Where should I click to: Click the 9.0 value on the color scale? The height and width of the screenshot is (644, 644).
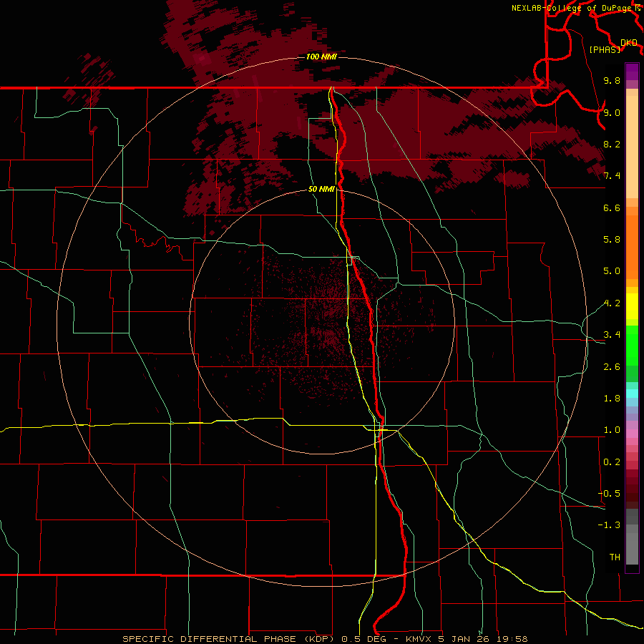[612, 112]
